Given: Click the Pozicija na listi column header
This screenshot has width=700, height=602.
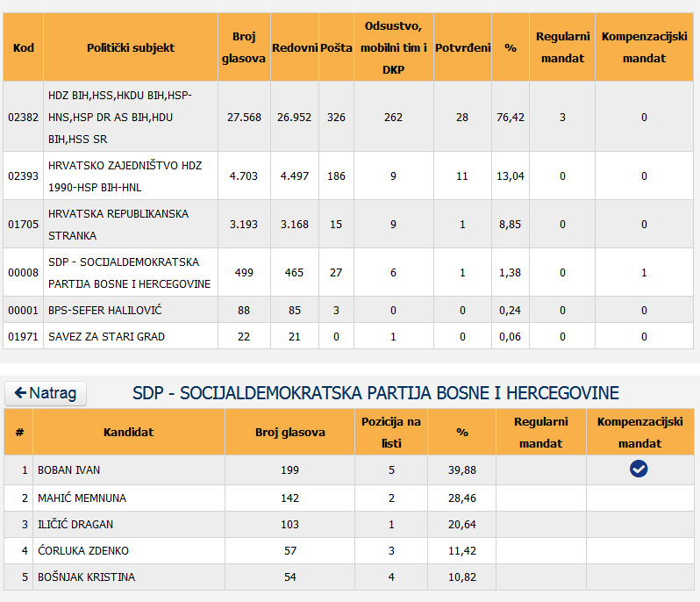Looking at the screenshot, I should [390, 432].
